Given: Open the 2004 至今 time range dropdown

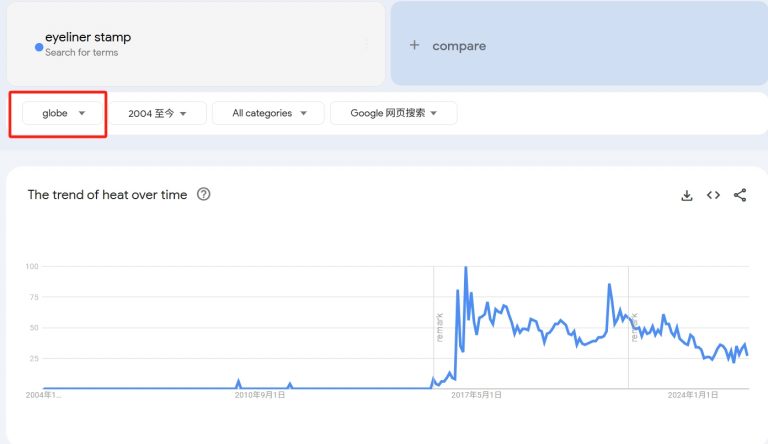Looking at the screenshot, I should (157, 113).
